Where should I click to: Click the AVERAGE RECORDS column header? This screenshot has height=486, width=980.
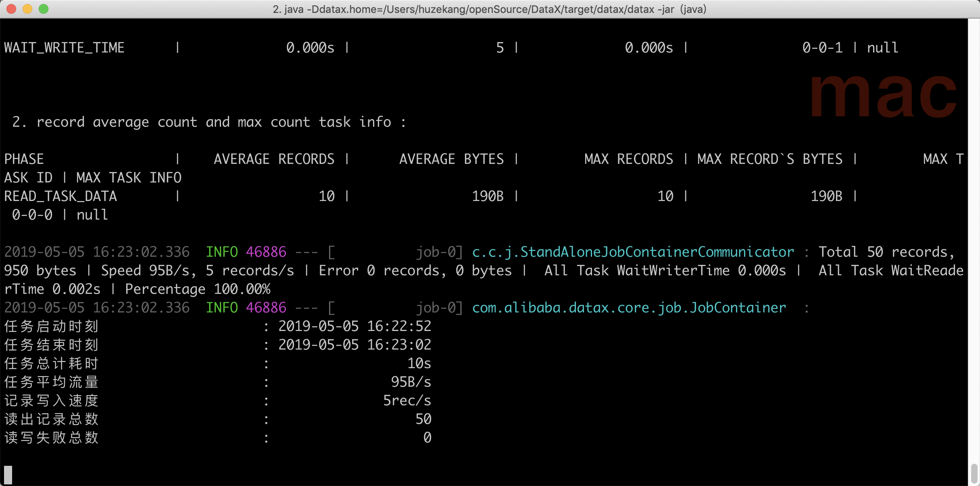(274, 159)
